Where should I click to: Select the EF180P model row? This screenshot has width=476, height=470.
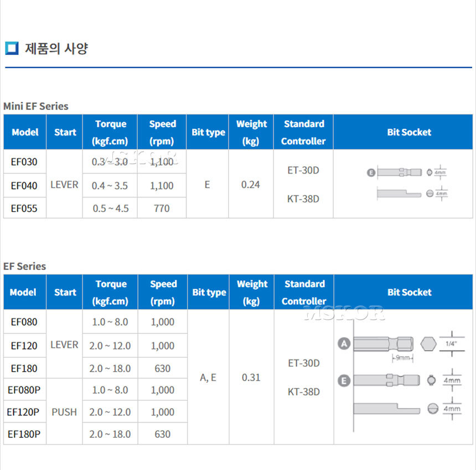(24, 434)
